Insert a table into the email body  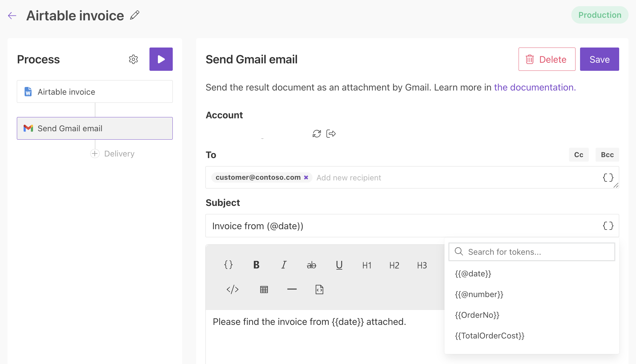click(x=264, y=289)
